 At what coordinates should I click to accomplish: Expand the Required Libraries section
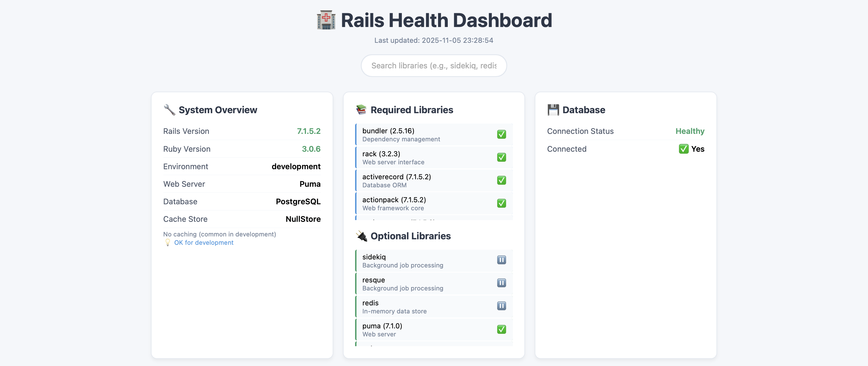pyautogui.click(x=412, y=109)
